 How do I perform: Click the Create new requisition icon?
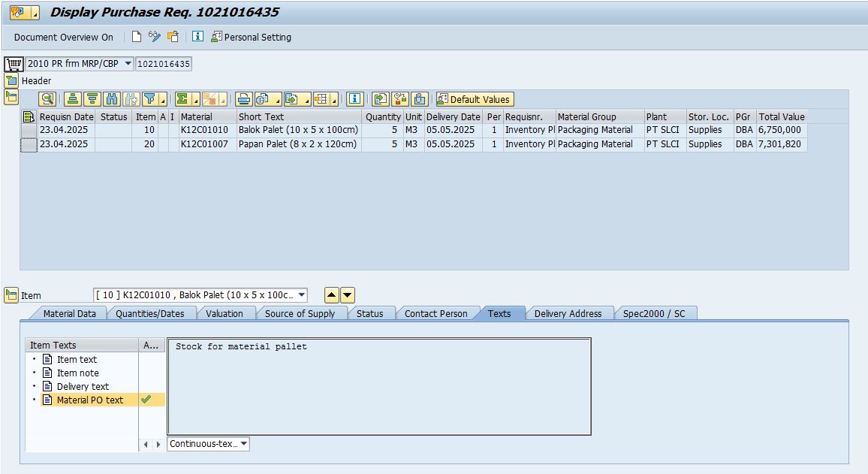(x=136, y=37)
